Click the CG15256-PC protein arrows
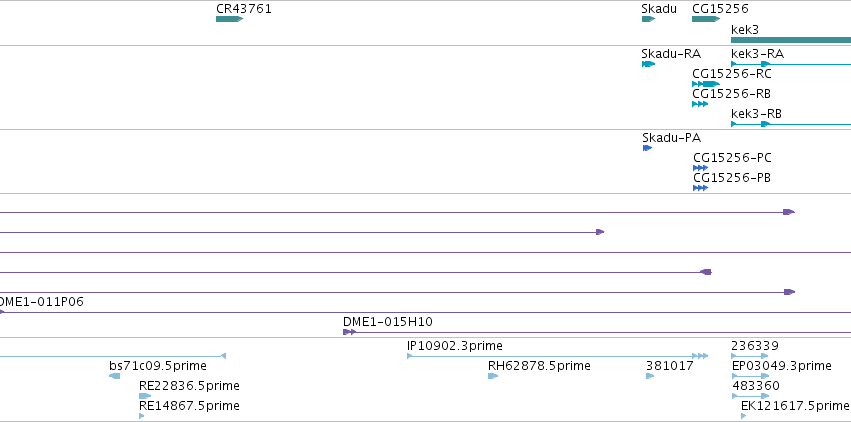 pyautogui.click(x=700, y=168)
